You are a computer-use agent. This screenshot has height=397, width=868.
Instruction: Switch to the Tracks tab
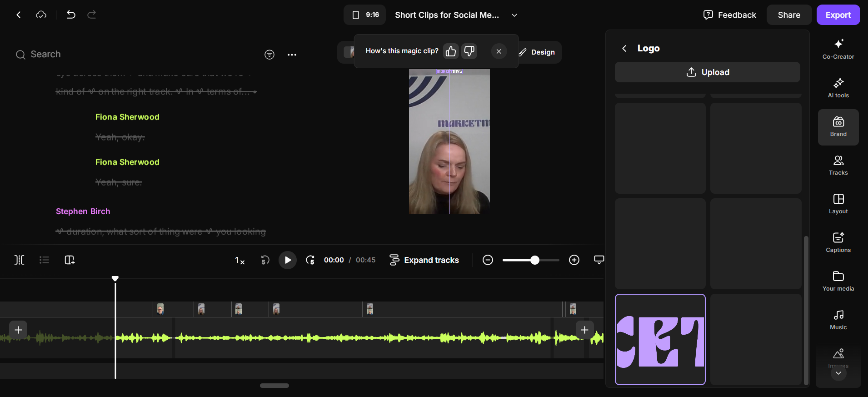pyautogui.click(x=838, y=166)
